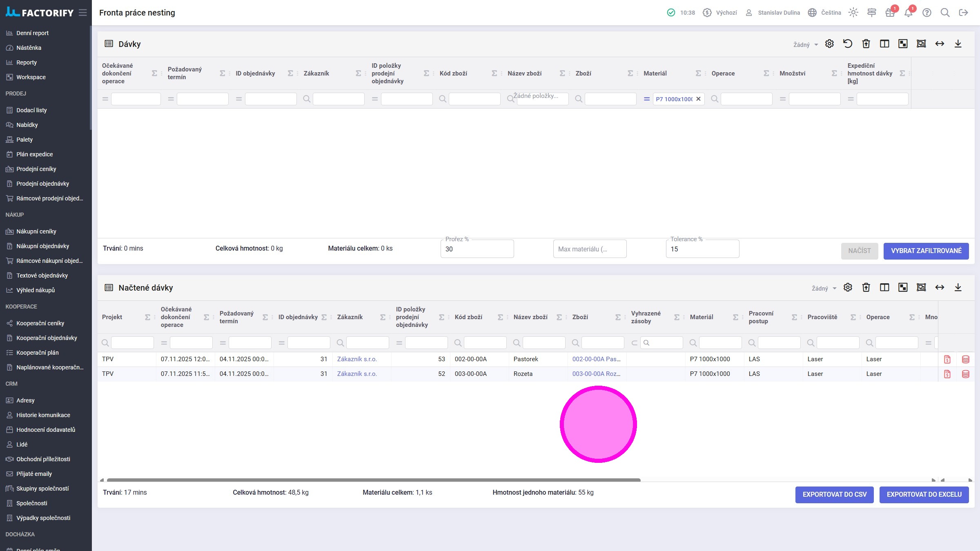
Task: Open the Žádný dropdown in Načtené dávky
Action: pos(824,288)
